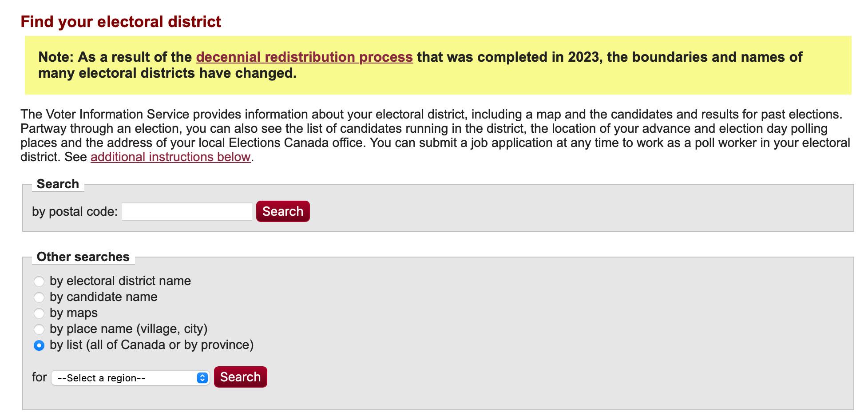Open the Select a region dropdown

coord(130,378)
